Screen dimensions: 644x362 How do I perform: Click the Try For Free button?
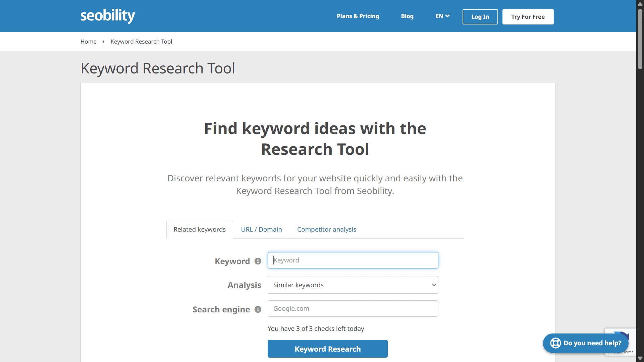(528, 17)
